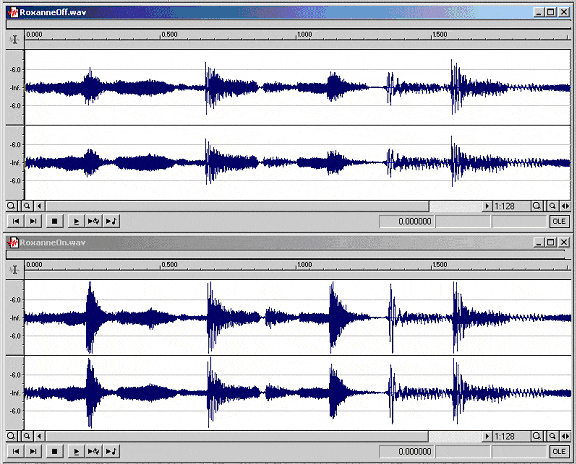Click large level-zoom magnifier in RoxanneOff.wav
This screenshot has height=464, width=576.
[x=11, y=206]
